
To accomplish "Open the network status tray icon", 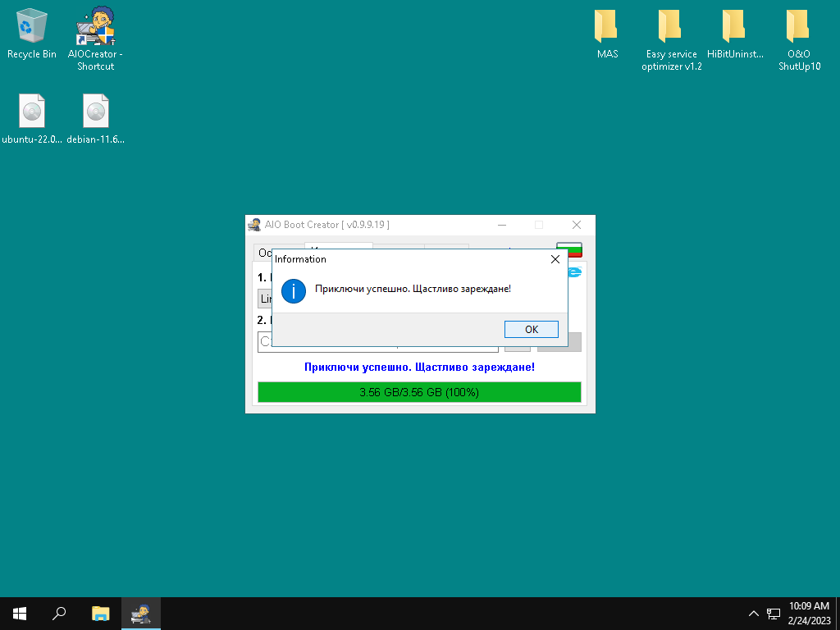I will click(773, 614).
